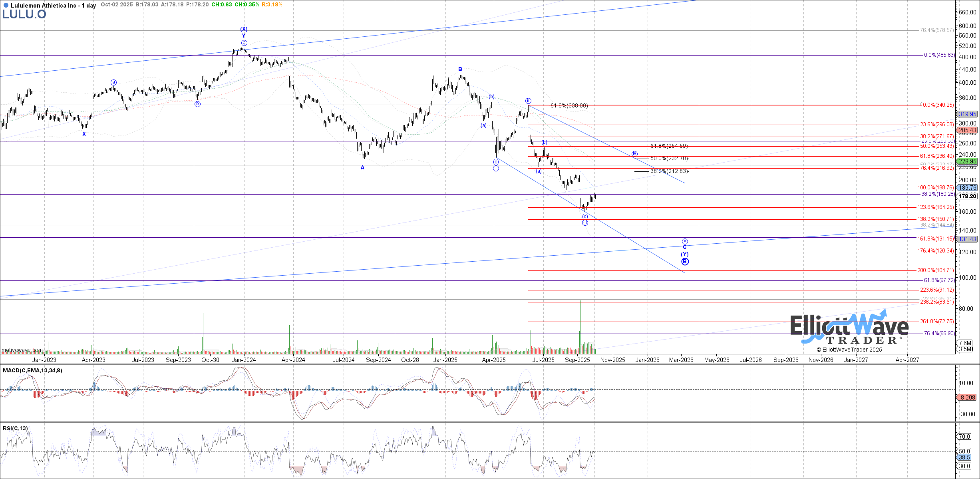Select the circled B wave label below (Y)
The image size is (980, 479).
tap(685, 262)
